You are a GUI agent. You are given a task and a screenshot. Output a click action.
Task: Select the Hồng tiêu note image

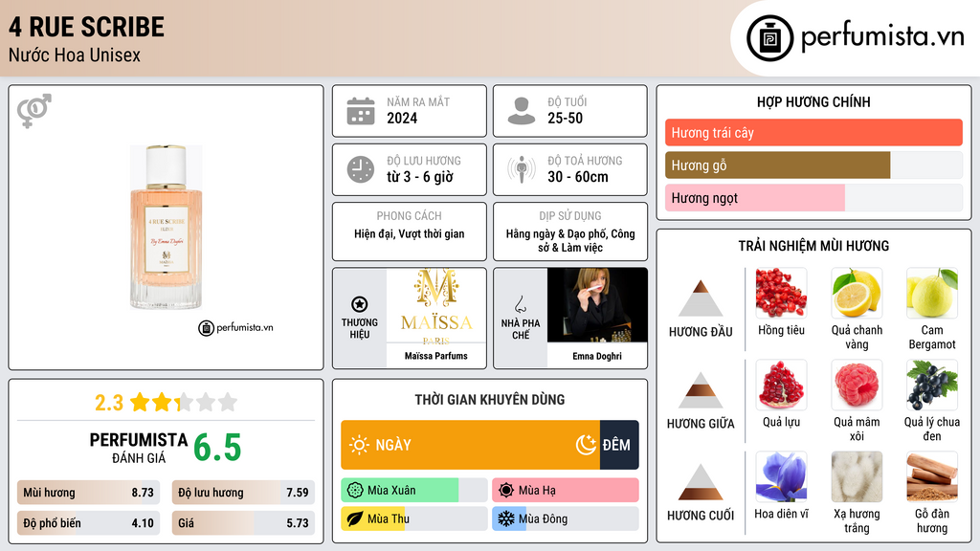coord(781,293)
